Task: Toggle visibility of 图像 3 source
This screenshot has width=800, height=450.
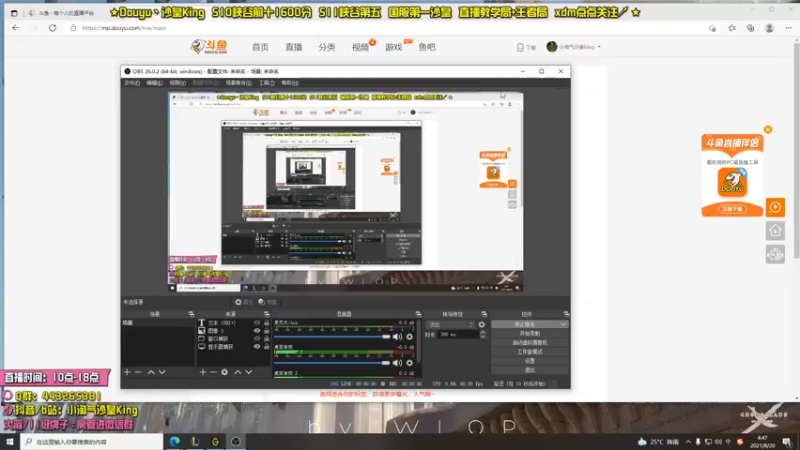Action: point(257,331)
